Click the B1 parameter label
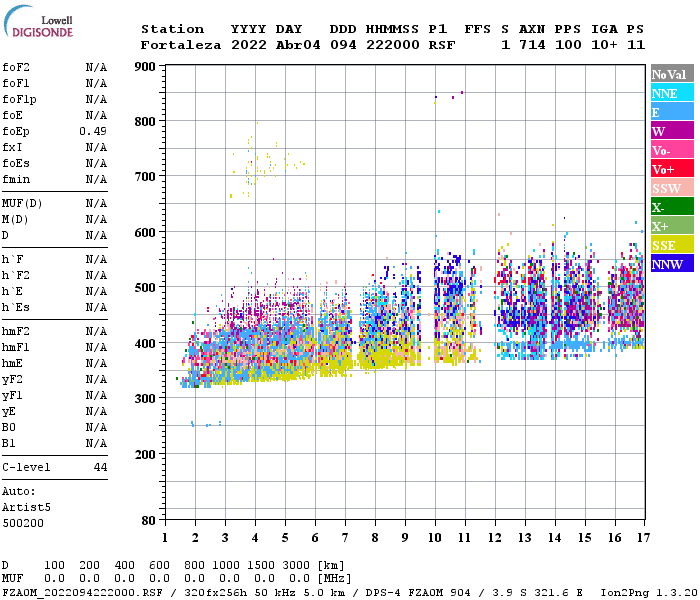Screen dimensions: 700x600 point(9,444)
